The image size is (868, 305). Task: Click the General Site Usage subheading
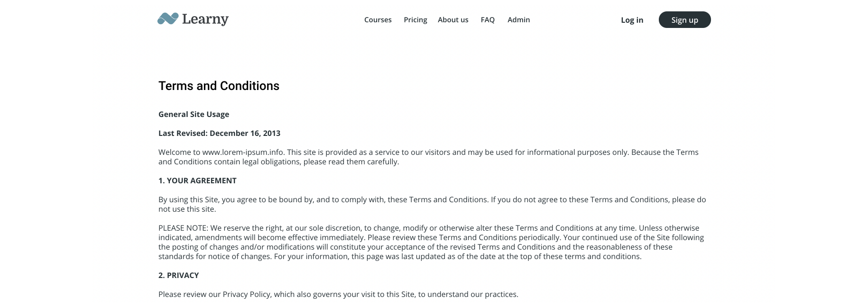194,114
